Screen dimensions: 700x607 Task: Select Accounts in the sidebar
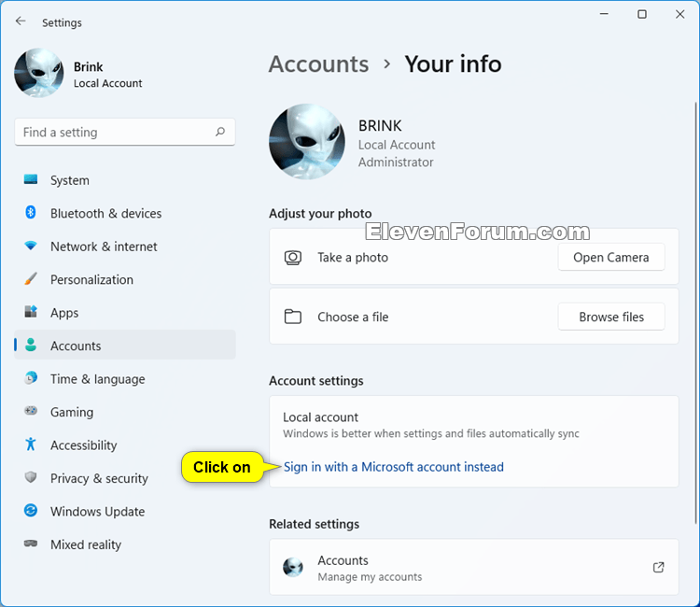125,346
